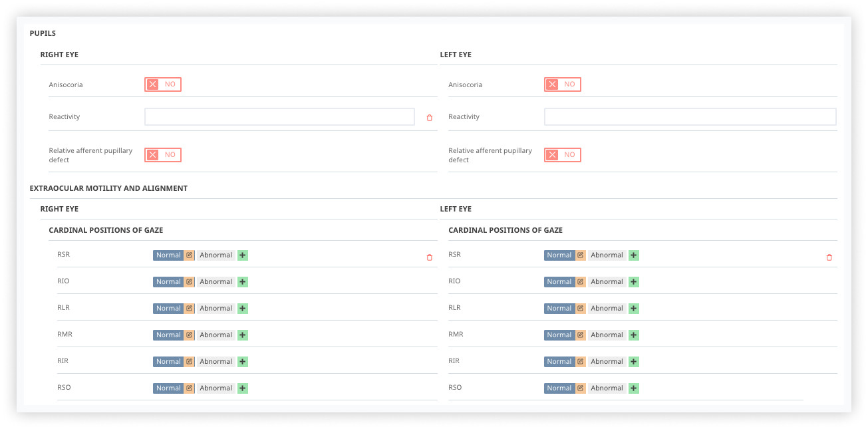868x429 pixels.
Task: Click the edit icon beside right eye RSR Normal
Action: (190, 255)
